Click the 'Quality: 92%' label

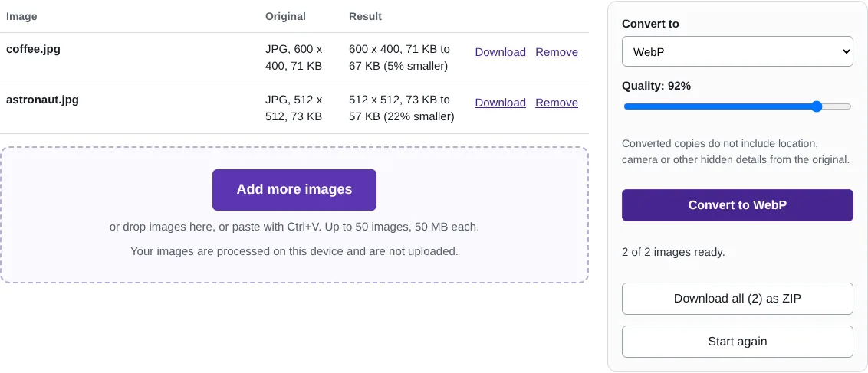(656, 86)
